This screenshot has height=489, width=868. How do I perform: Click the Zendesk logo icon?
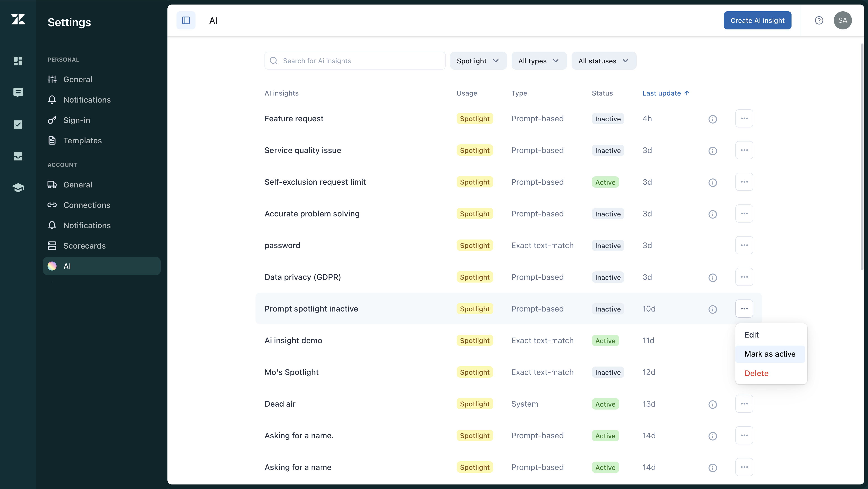click(18, 19)
